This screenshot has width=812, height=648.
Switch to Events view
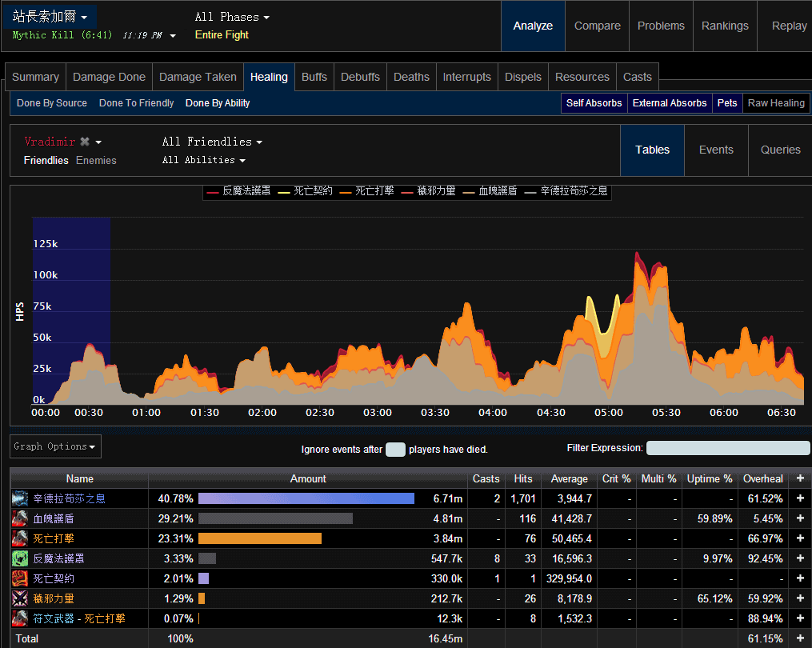click(x=716, y=150)
